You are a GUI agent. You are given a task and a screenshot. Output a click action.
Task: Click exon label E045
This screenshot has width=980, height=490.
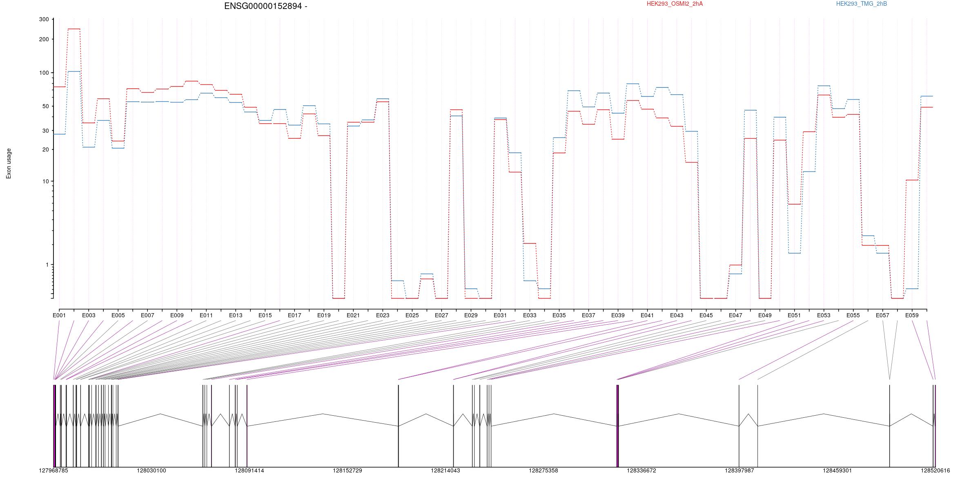(706, 315)
